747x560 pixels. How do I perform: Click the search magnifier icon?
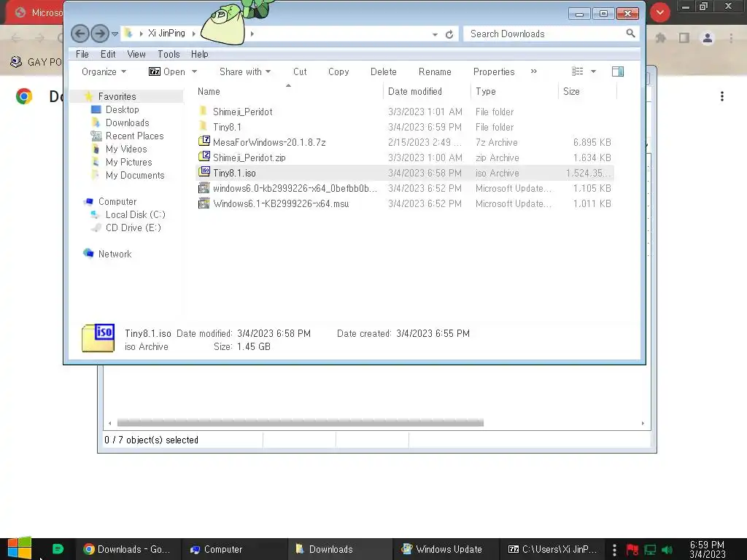631,34
